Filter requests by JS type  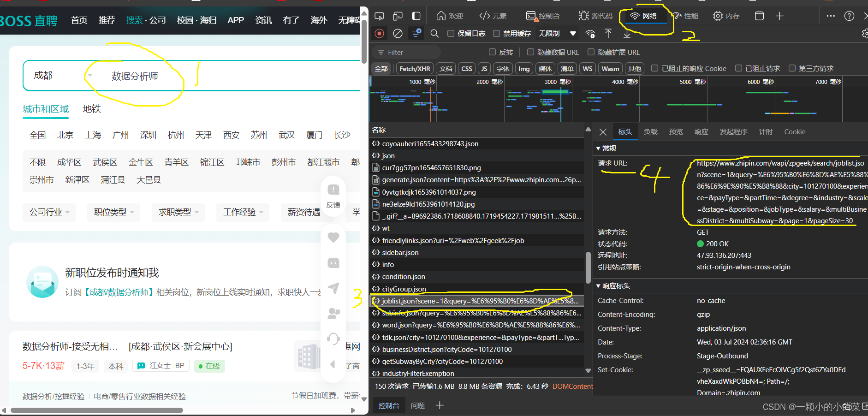click(484, 69)
